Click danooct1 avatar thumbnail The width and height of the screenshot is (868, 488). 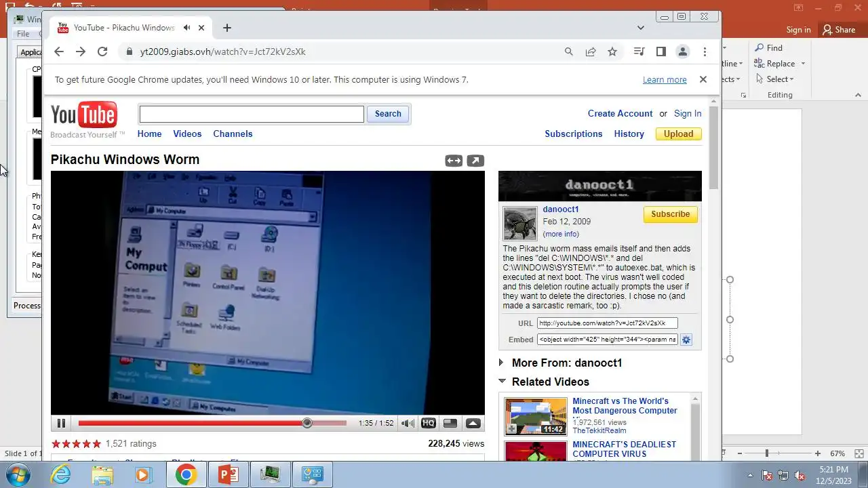(x=519, y=224)
